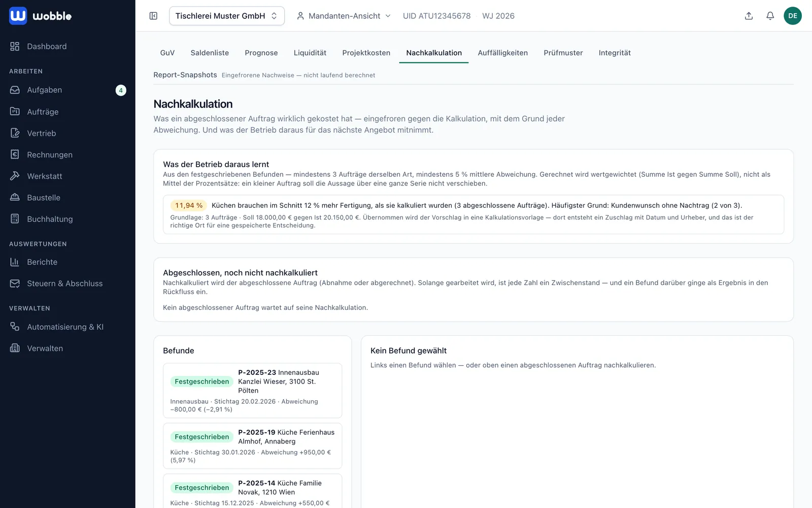Click the Berichte chart icon

tap(15, 262)
